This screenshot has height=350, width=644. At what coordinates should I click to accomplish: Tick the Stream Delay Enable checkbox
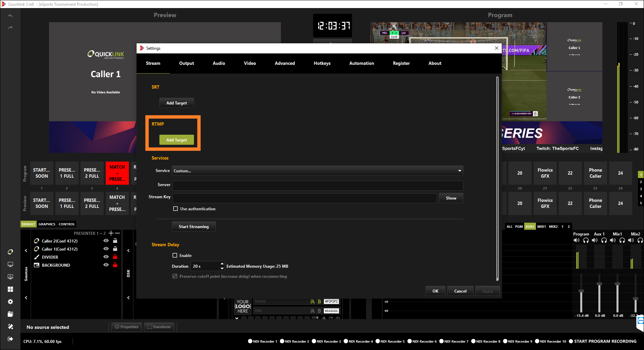coord(175,255)
